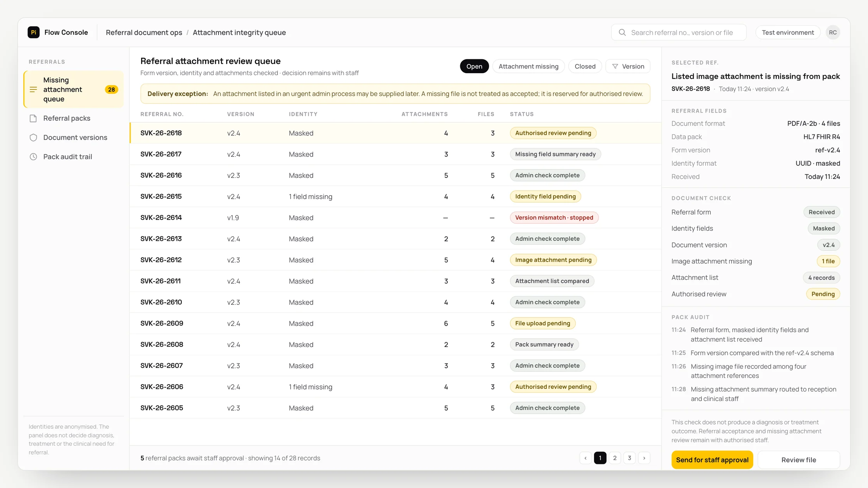868x488 pixels.
Task: Click the 1 file badge for missing image
Action: 828,261
